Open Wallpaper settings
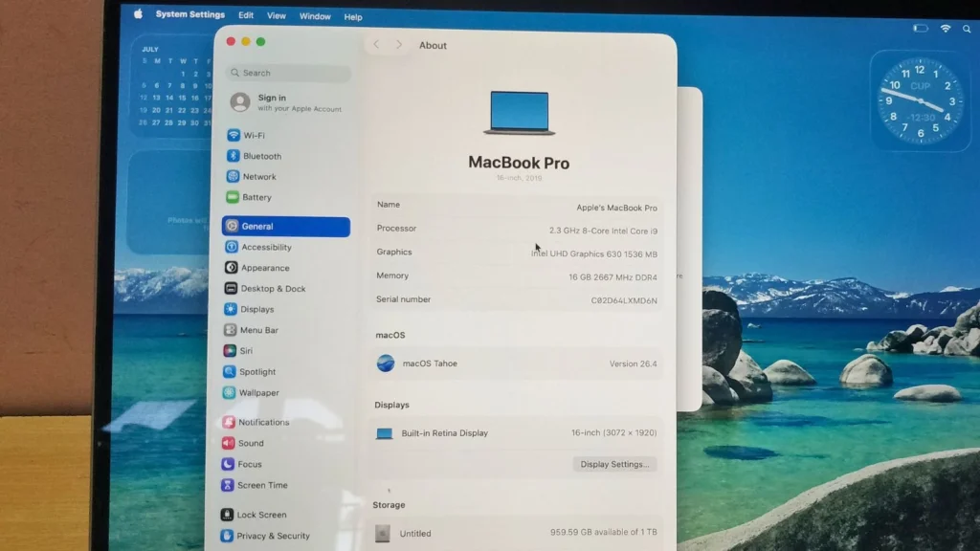The image size is (980, 551). point(252,392)
